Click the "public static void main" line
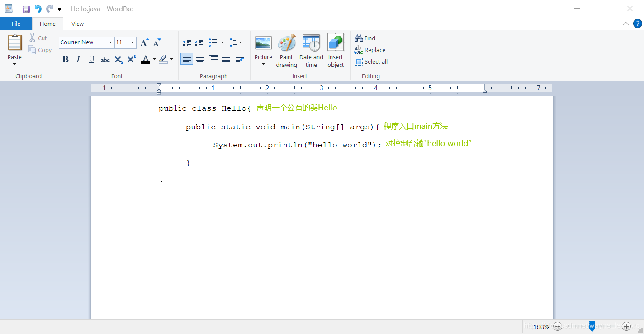 (283, 127)
